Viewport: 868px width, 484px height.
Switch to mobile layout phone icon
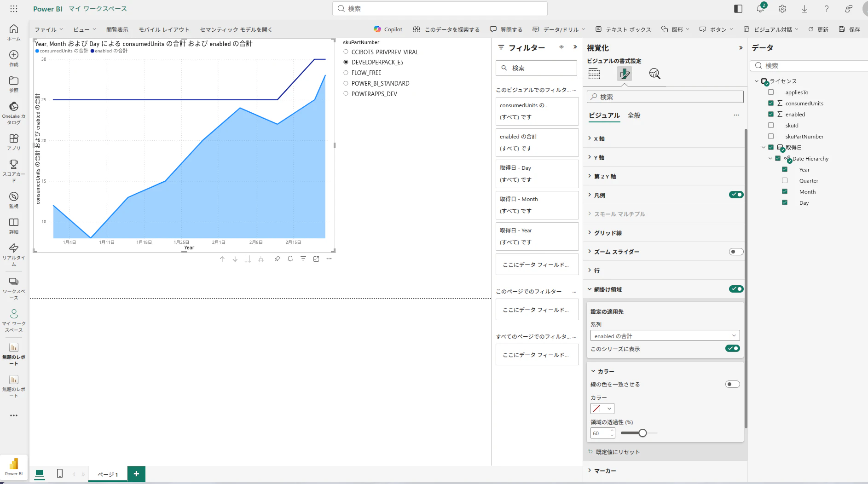60,473
